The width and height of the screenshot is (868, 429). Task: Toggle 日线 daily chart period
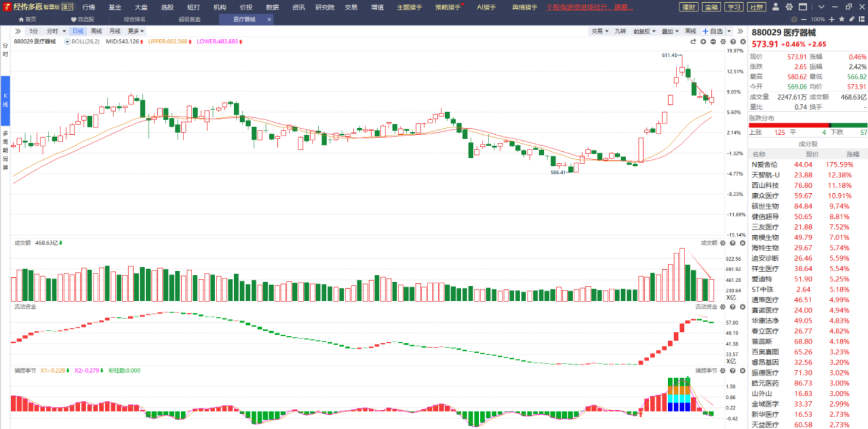click(78, 31)
